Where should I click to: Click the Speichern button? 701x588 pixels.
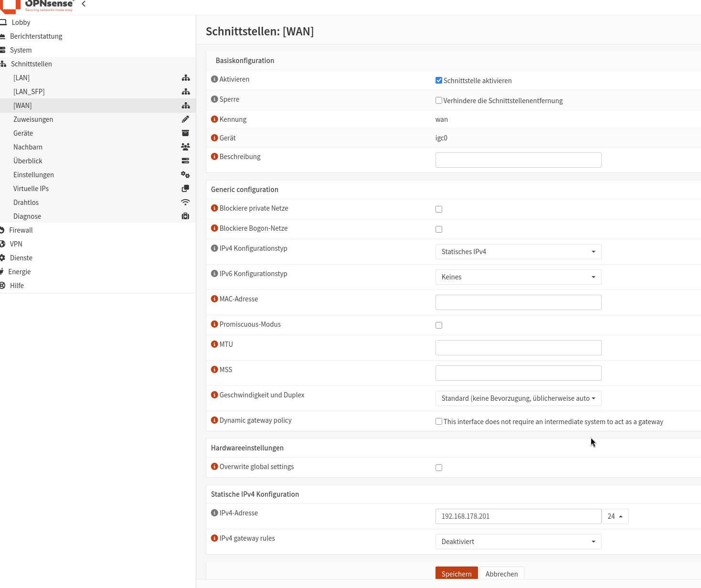[456, 573]
